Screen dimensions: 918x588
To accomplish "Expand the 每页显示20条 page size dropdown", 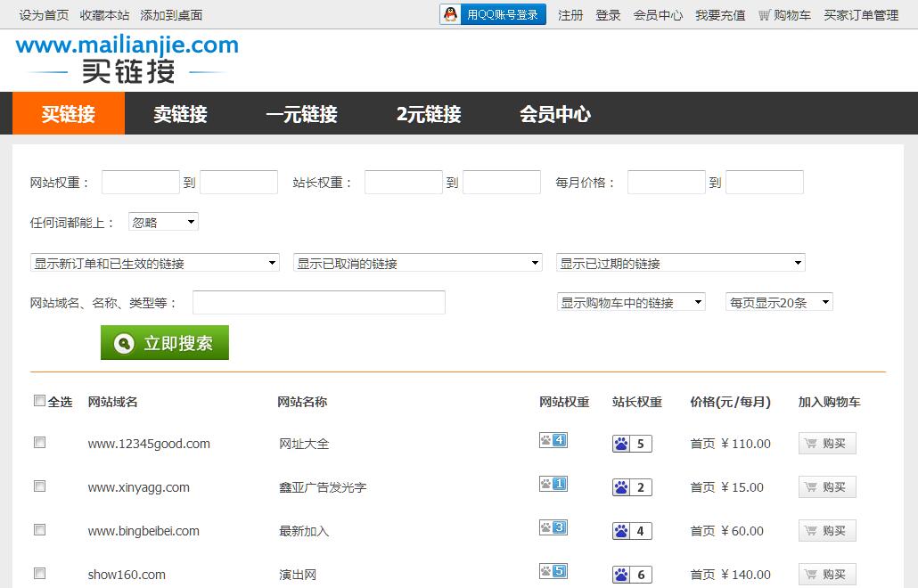I will click(x=779, y=302).
